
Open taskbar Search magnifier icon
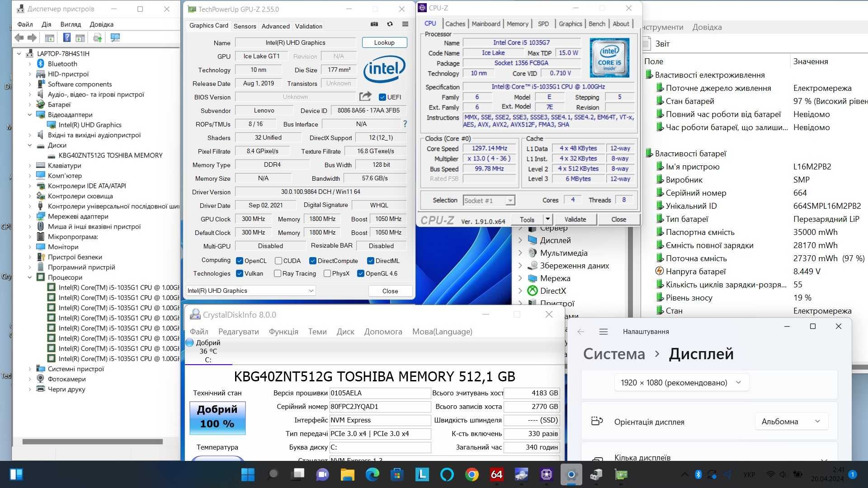pyautogui.click(x=273, y=474)
